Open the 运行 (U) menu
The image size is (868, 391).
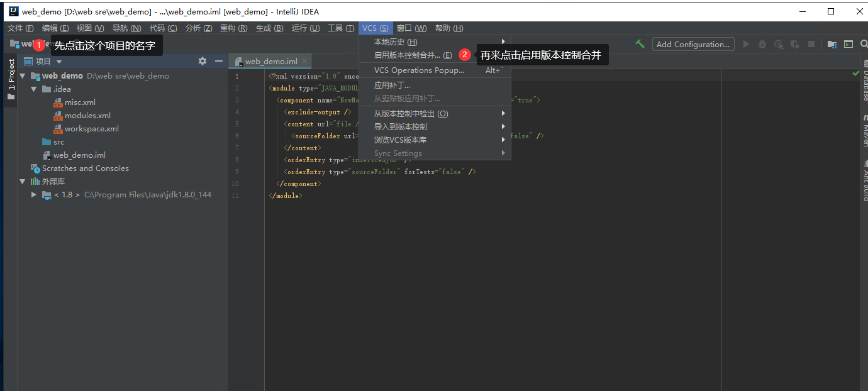coord(306,28)
